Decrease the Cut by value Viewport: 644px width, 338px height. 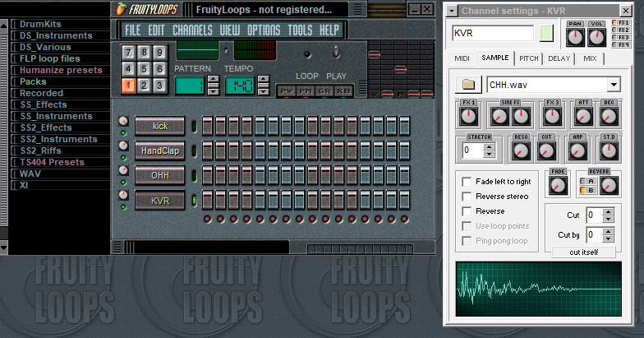[x=608, y=238]
